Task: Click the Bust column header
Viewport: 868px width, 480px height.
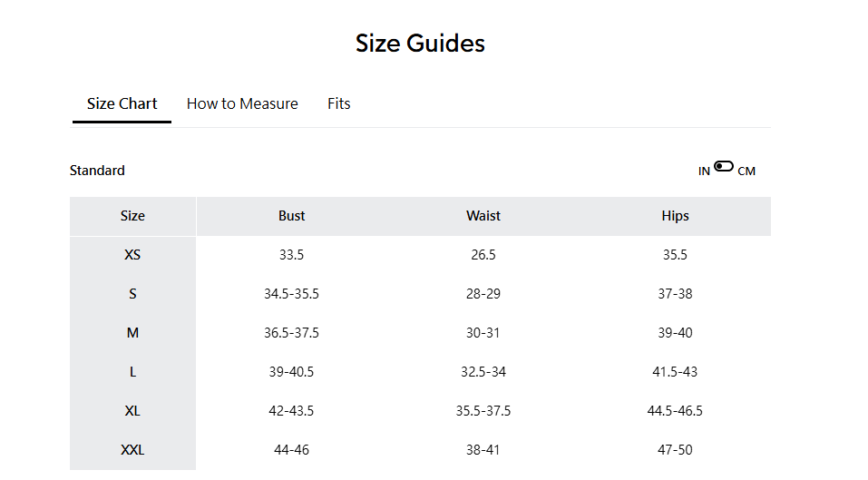Action: 291,216
